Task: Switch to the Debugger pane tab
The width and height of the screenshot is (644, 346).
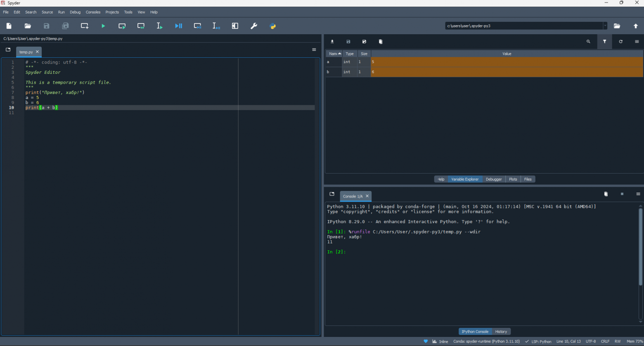Action: pyautogui.click(x=494, y=179)
